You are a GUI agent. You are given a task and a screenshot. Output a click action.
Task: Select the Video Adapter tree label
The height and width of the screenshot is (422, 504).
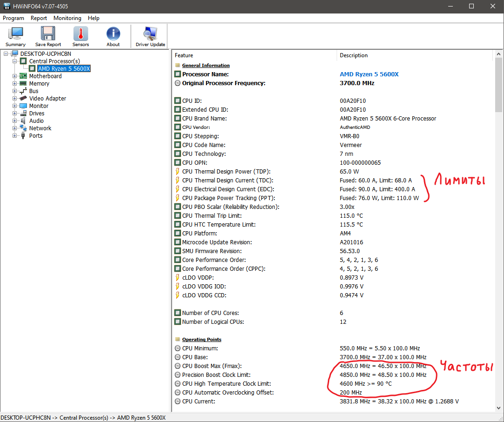(47, 99)
